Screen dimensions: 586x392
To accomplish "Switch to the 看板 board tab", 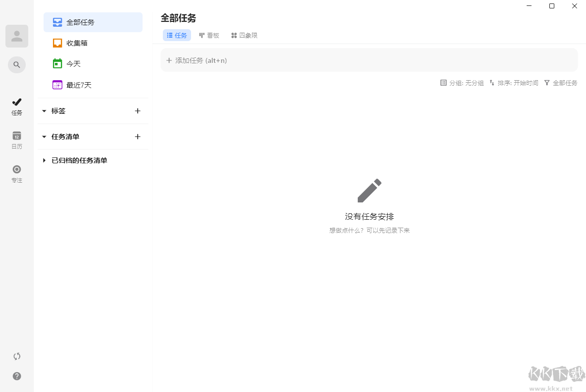I will click(x=209, y=35).
